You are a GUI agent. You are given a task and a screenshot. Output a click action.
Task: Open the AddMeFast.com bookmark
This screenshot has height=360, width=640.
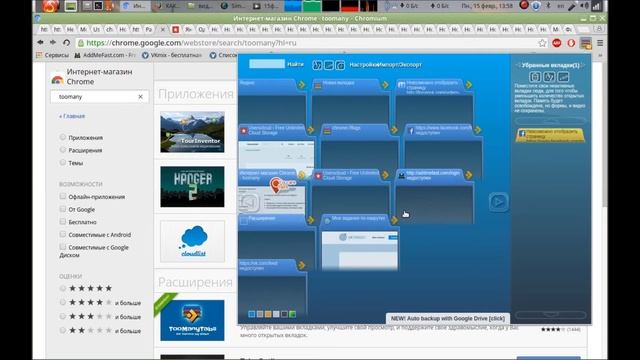(x=105, y=55)
